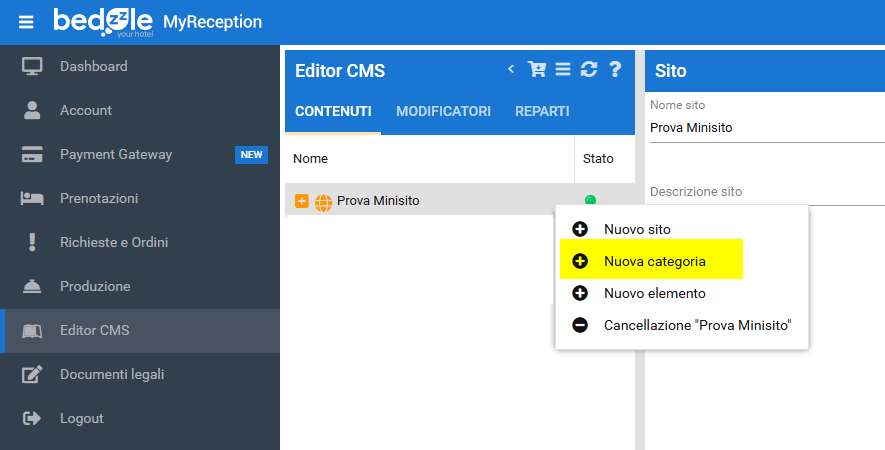
Task: Open Payment Gateway in sidebar
Action: pos(116,154)
